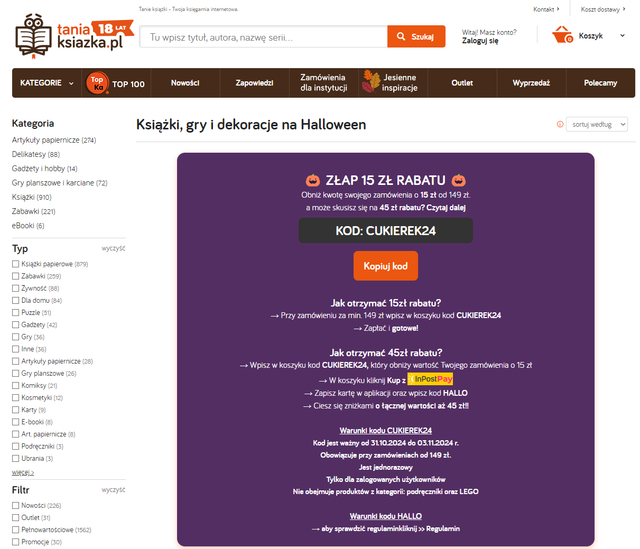
Task: Click the sort order icon beside sortuj według
Action: point(558,125)
